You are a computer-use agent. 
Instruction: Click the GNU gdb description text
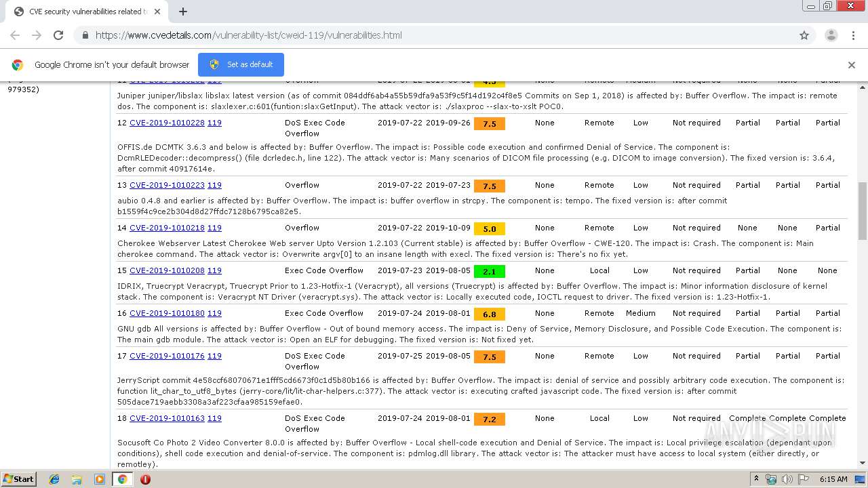pyautogui.click(x=479, y=334)
